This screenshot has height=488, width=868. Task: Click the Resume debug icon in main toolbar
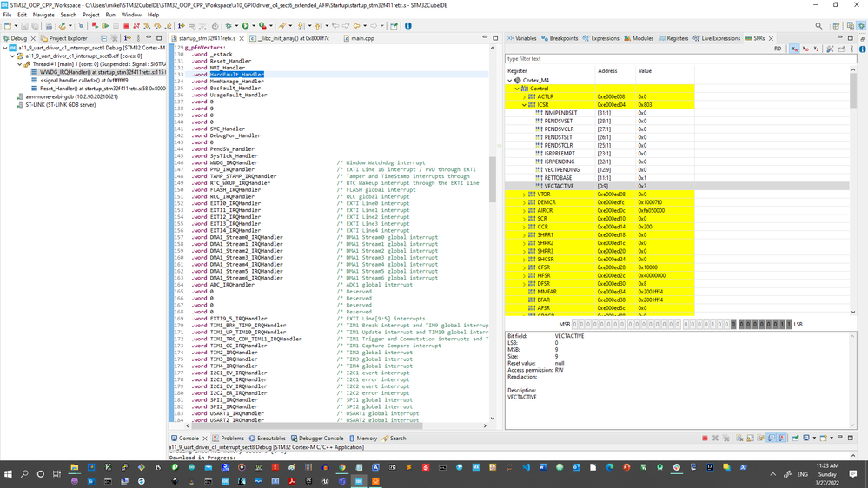coord(105,25)
